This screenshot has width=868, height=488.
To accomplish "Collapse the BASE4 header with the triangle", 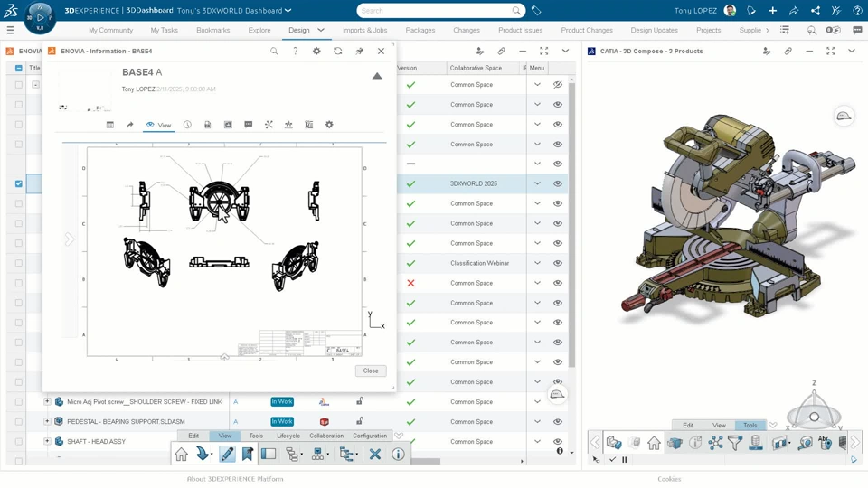I will (377, 76).
